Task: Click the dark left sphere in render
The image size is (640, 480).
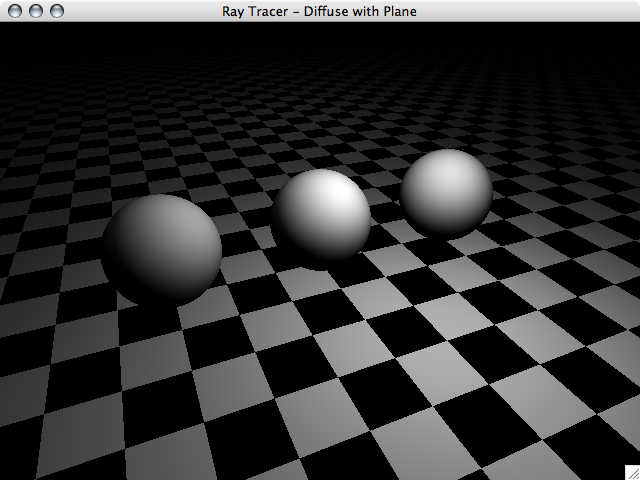Action: pyautogui.click(x=162, y=250)
